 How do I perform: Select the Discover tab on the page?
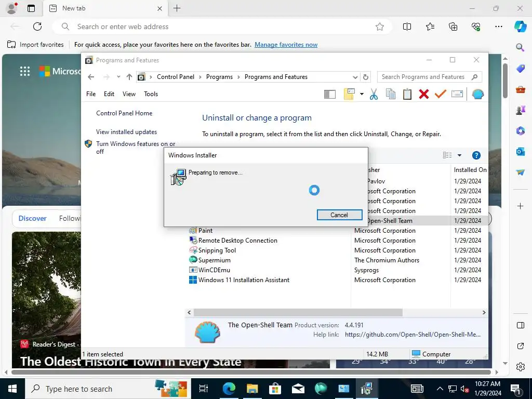coord(33,218)
